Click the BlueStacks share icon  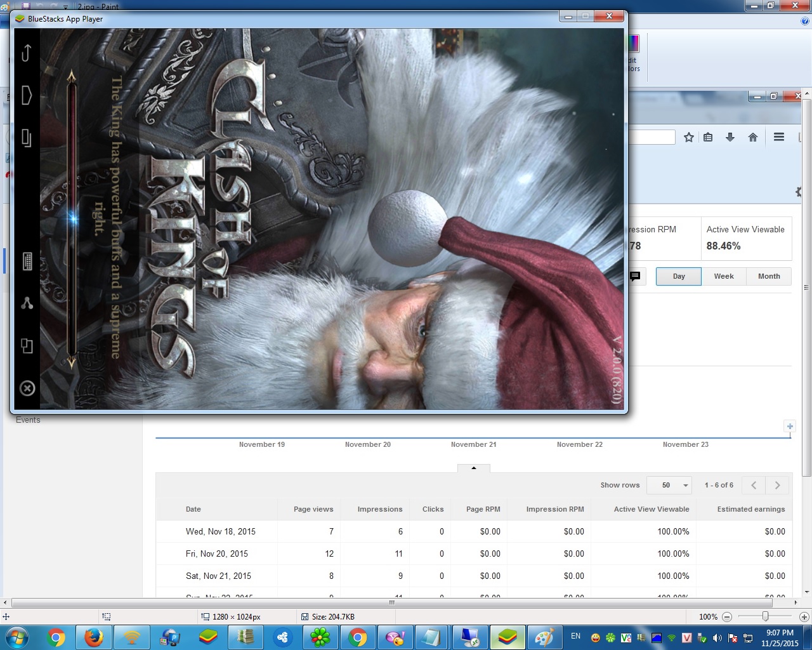[x=27, y=303]
